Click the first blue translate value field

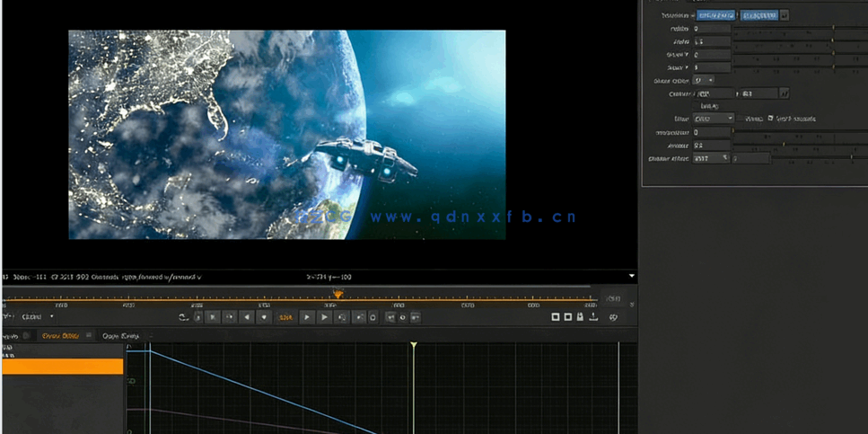716,15
